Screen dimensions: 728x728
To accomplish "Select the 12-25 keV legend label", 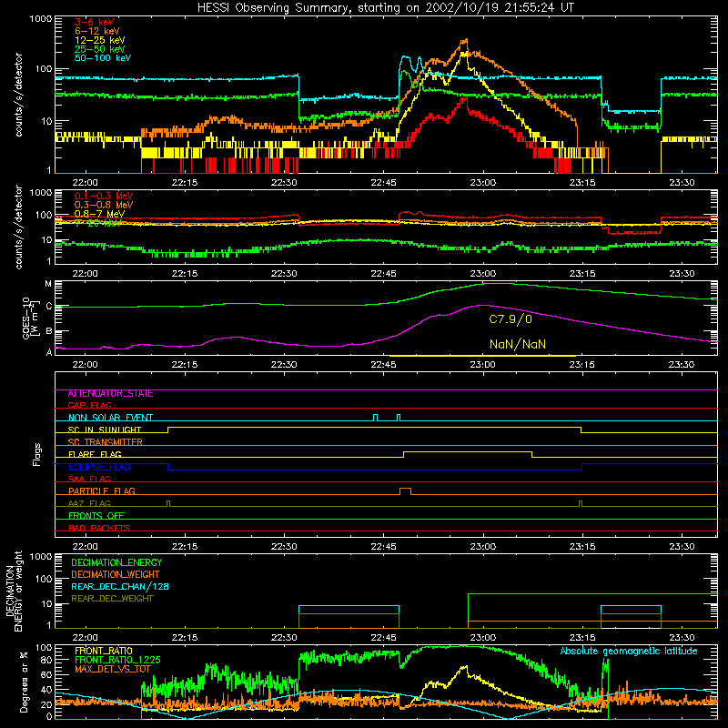I will pyautogui.click(x=99, y=40).
